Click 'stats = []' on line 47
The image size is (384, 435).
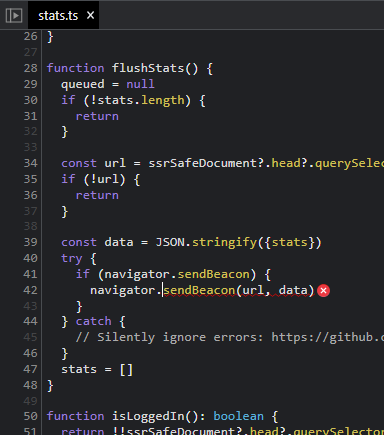(x=97, y=369)
